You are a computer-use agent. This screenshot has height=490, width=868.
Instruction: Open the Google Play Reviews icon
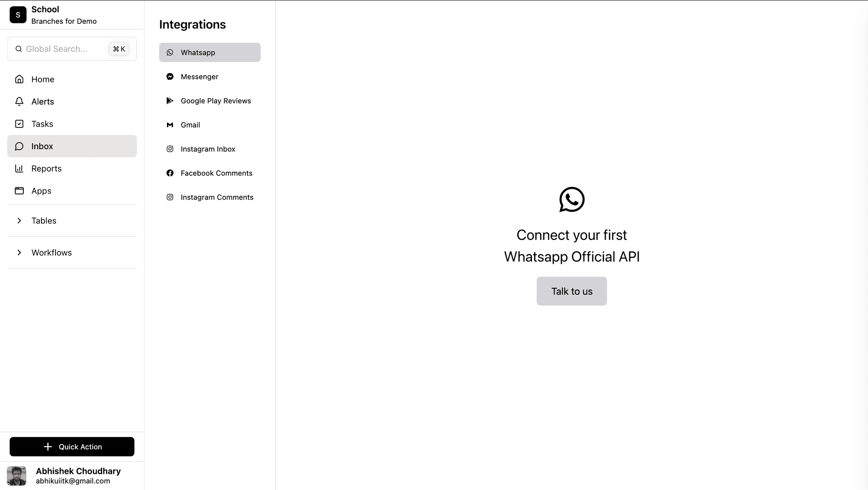(x=170, y=100)
